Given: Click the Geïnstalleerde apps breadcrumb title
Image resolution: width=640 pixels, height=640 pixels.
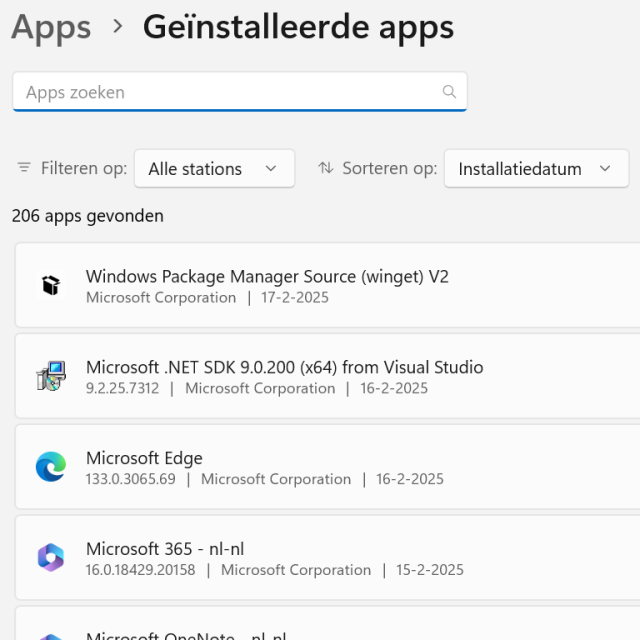Looking at the screenshot, I should pos(298,27).
